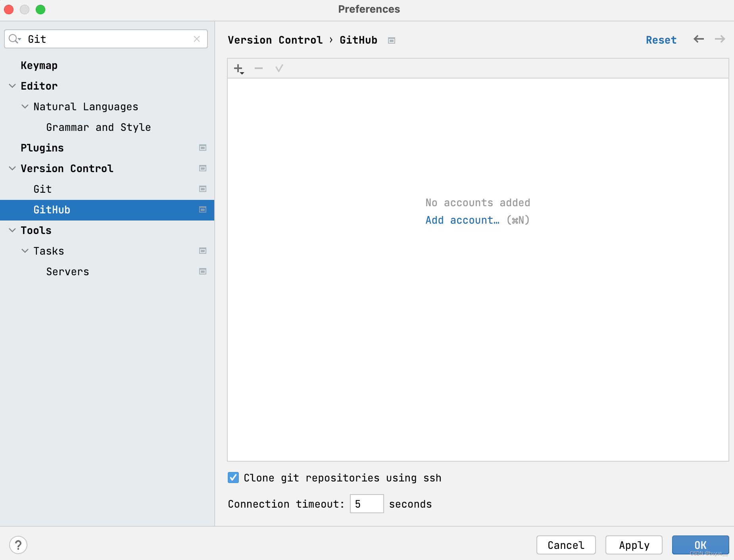The image size is (734, 560).
Task: Collapse the Tasks node
Action: click(25, 251)
